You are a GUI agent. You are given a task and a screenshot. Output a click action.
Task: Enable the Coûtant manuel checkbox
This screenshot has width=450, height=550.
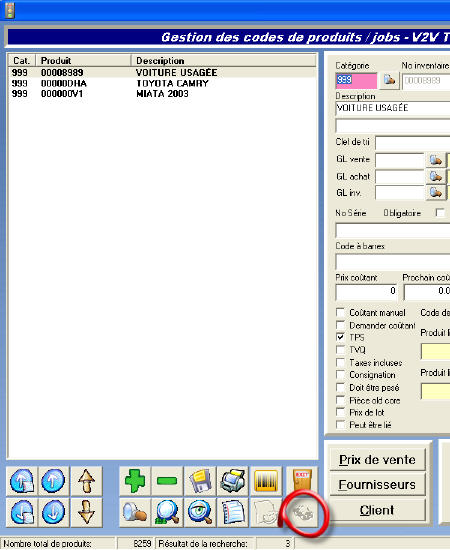pyautogui.click(x=340, y=312)
